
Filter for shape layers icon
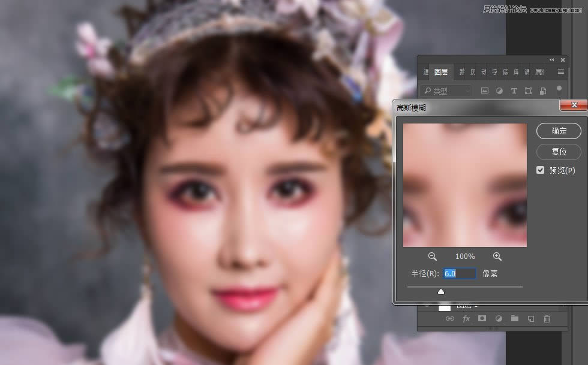(x=529, y=91)
